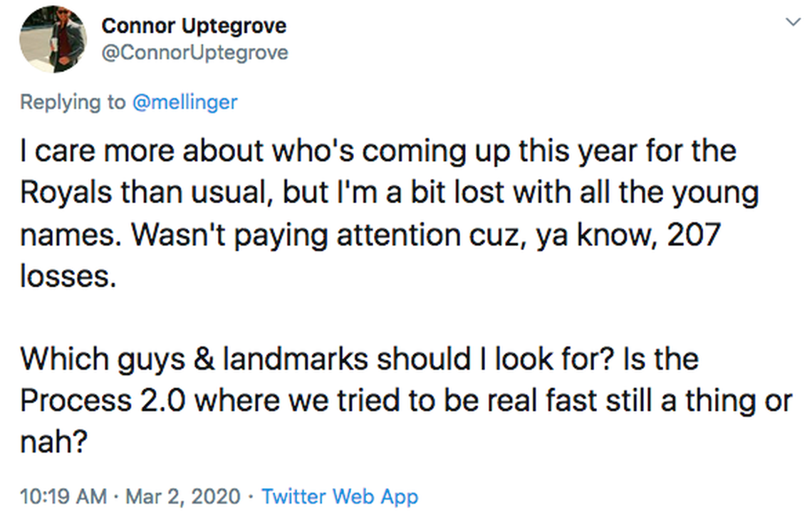Click the @ConnorUptegrove handle

click(x=194, y=53)
